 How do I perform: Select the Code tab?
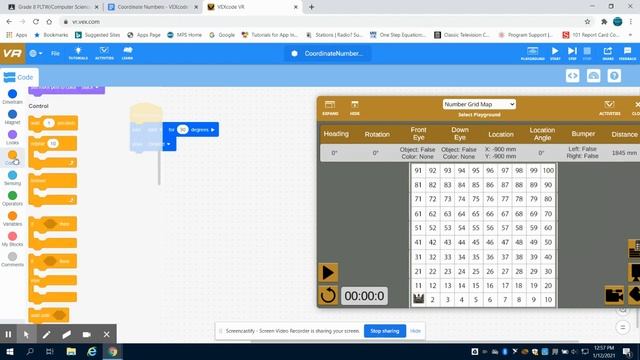coord(18,77)
